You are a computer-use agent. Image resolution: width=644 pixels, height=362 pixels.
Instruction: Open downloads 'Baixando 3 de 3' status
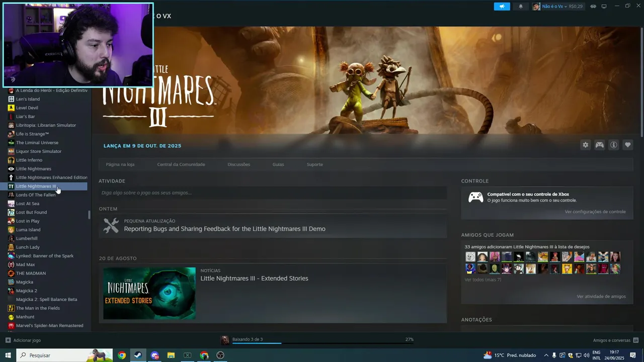point(247,339)
